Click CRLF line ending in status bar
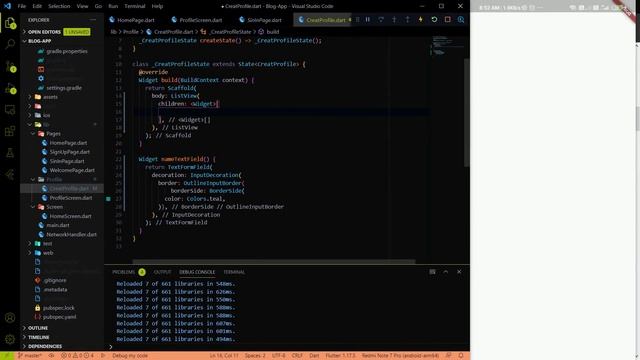 click(297, 356)
